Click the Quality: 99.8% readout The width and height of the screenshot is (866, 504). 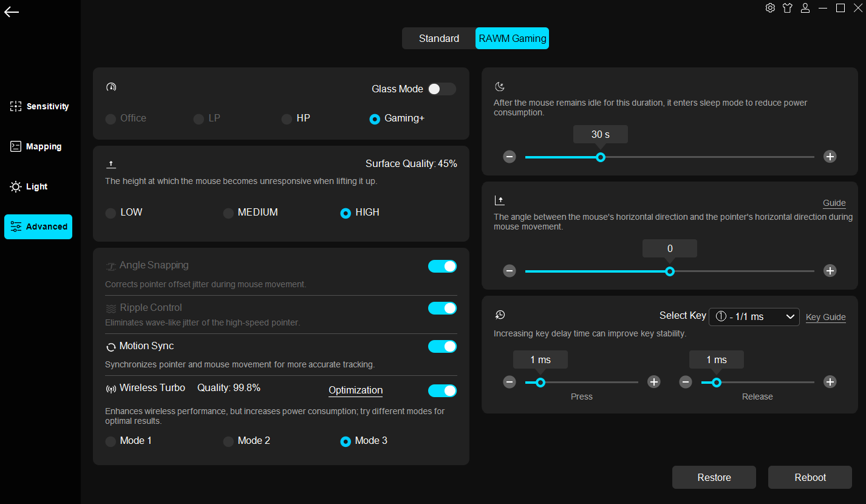(229, 388)
